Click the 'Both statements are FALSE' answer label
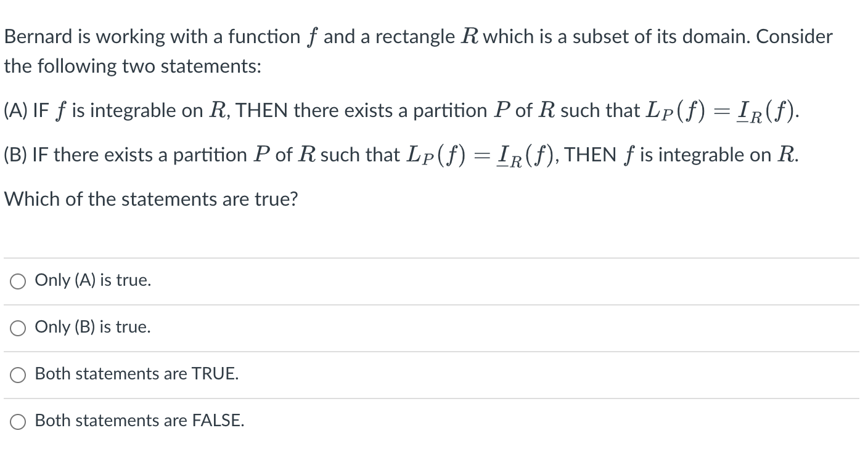868x457 pixels. click(x=139, y=421)
